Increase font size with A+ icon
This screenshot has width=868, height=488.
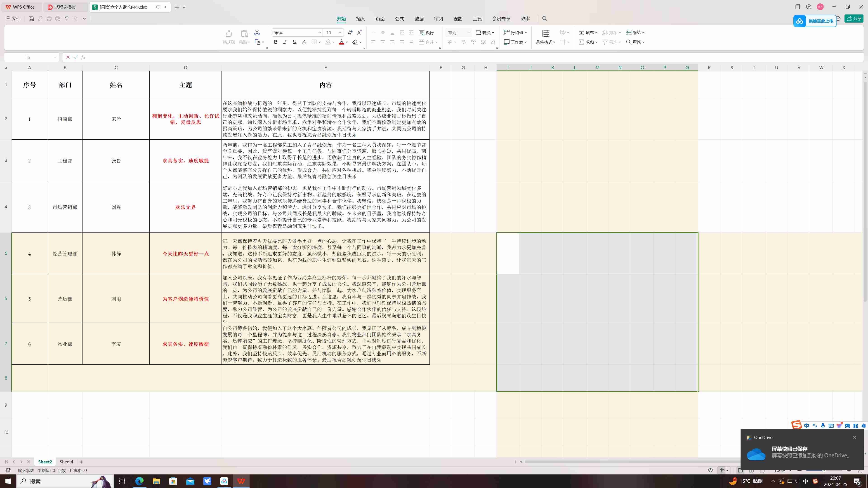(350, 33)
